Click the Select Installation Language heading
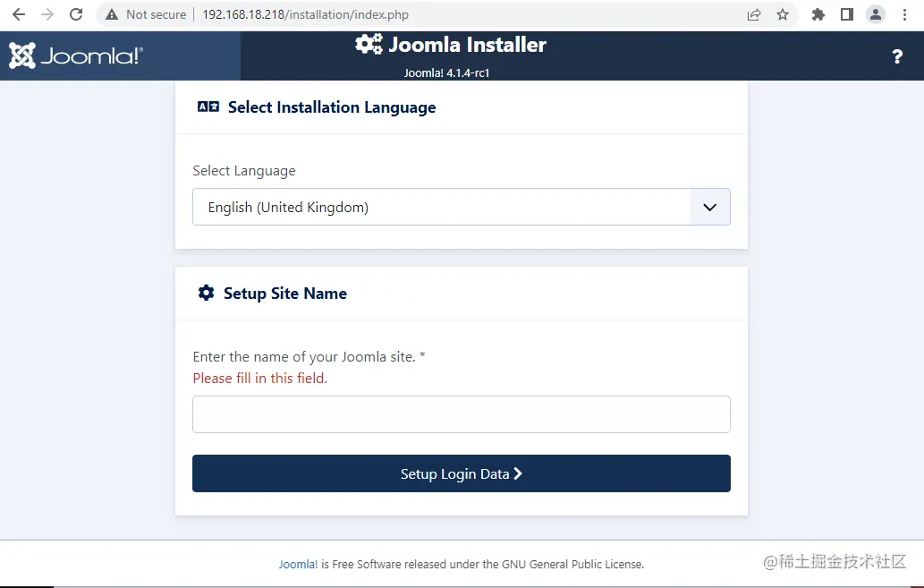 332,107
